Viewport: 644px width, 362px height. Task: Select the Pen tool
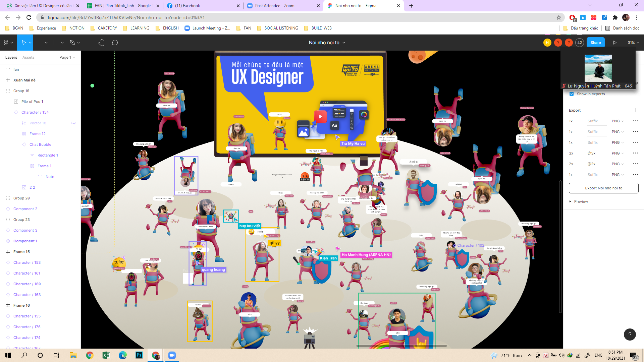[72, 43]
